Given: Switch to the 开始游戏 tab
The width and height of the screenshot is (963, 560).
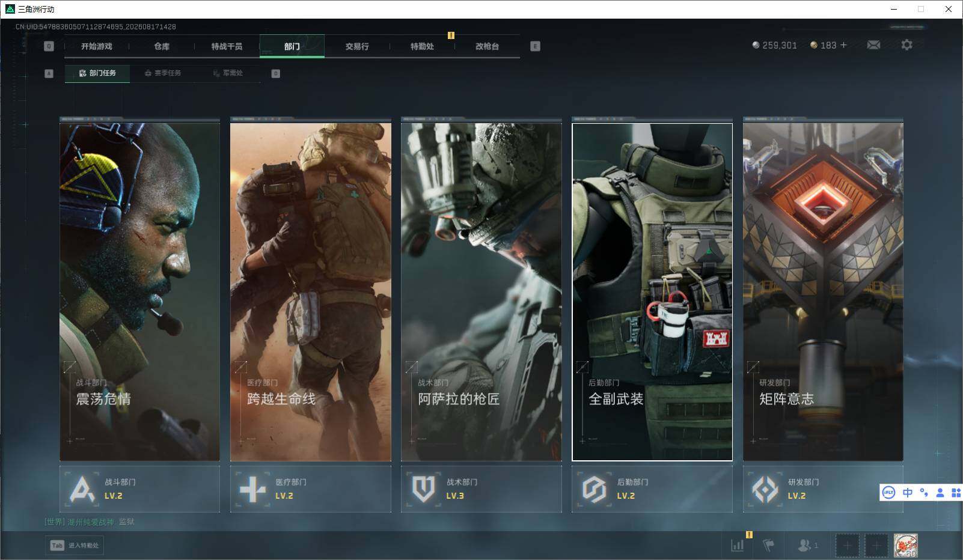Looking at the screenshot, I should tap(97, 46).
